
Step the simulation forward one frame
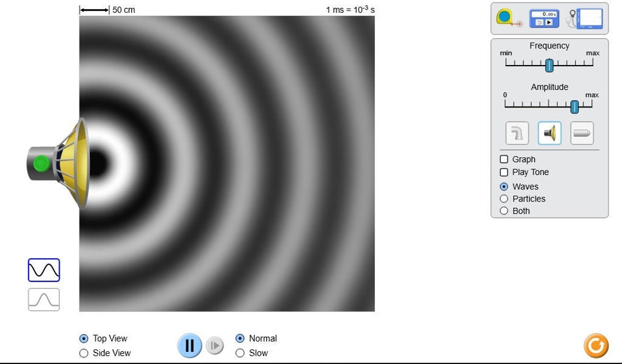(214, 345)
